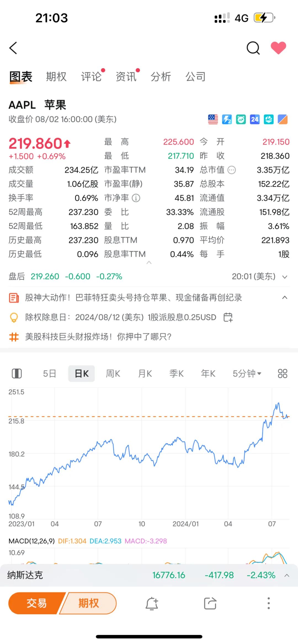The height and width of the screenshot is (644, 298).
Task: Tap the orange hashtag topic icon
Action: 14,337
